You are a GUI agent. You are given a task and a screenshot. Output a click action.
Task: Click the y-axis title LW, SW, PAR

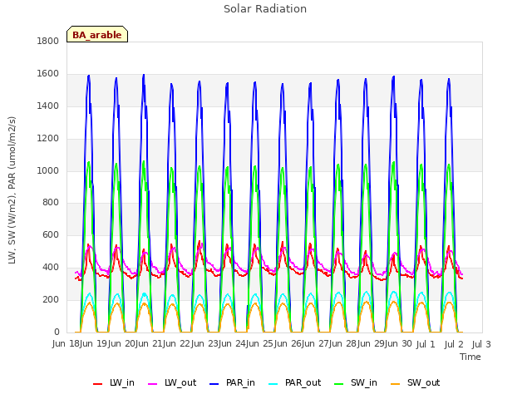pyautogui.click(x=12, y=190)
